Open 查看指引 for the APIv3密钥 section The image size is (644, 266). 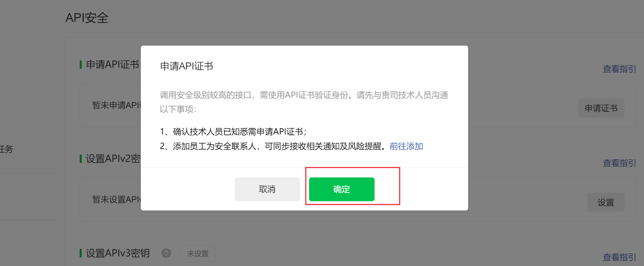coord(619,257)
